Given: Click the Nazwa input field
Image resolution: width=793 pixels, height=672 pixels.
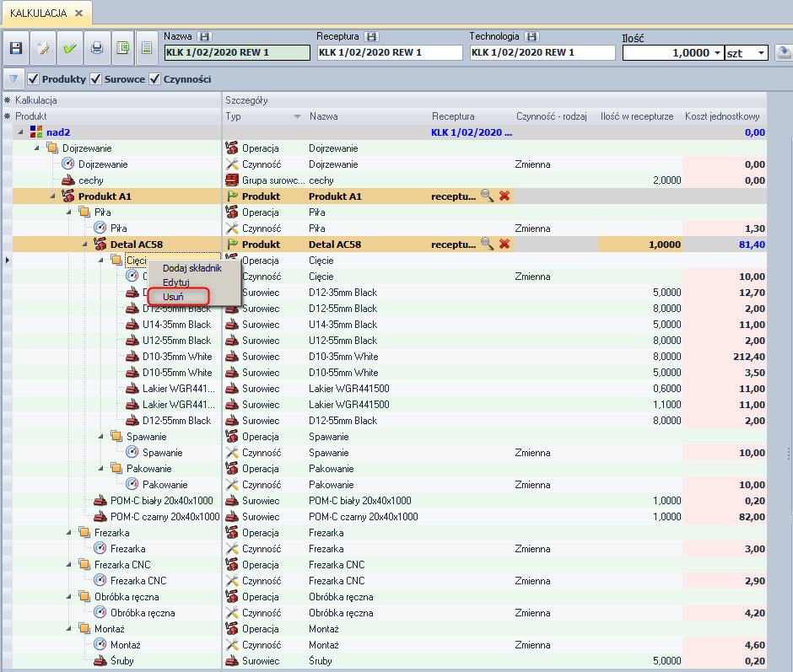Looking at the screenshot, I should pyautogui.click(x=237, y=52).
